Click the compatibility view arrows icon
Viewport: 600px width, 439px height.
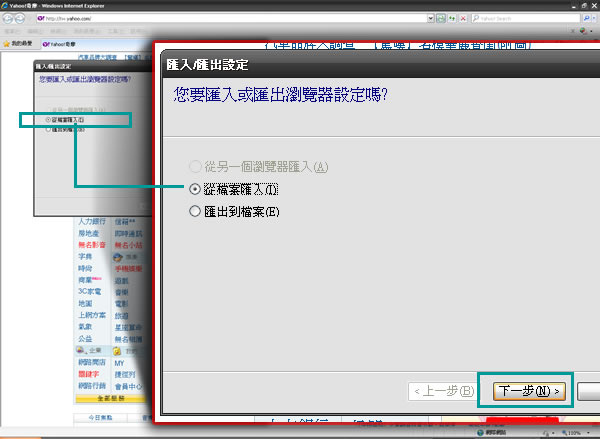point(452,18)
